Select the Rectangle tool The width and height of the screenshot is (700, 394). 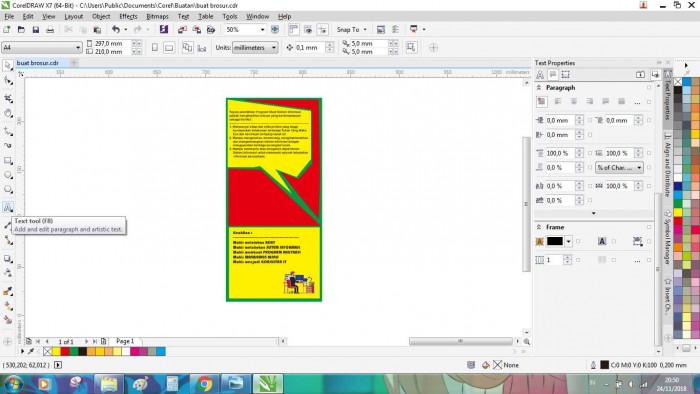(x=8, y=160)
